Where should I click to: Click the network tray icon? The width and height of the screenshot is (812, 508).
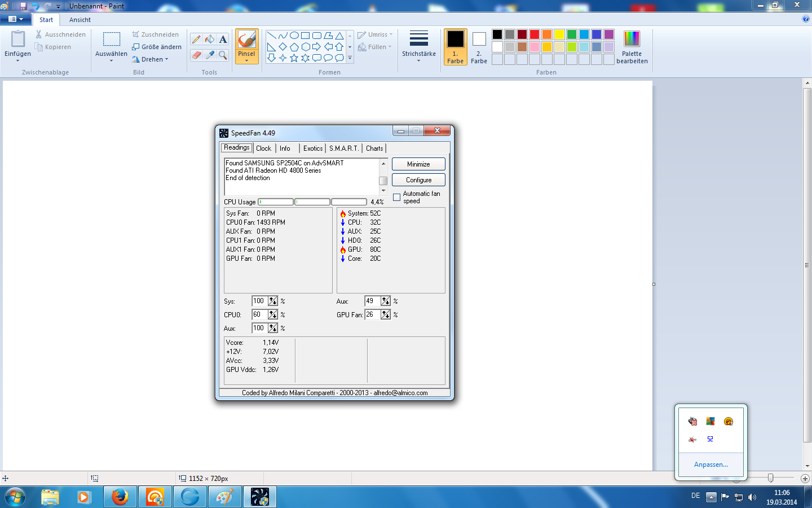(739, 497)
